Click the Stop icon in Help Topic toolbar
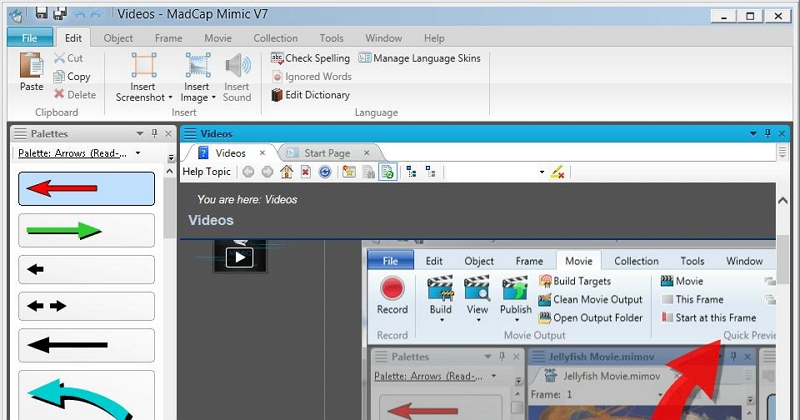The image size is (800, 420). [x=306, y=172]
